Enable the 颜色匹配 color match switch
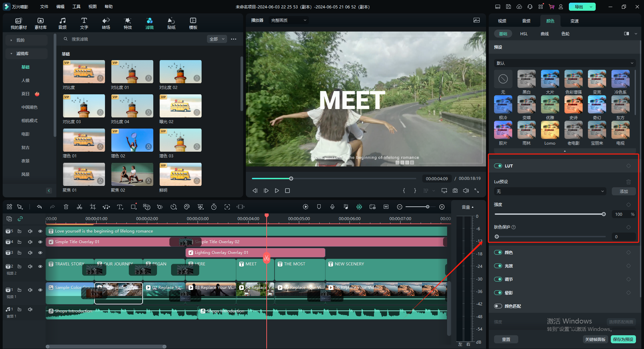Viewport: 644px width, 349px height. pos(498,306)
